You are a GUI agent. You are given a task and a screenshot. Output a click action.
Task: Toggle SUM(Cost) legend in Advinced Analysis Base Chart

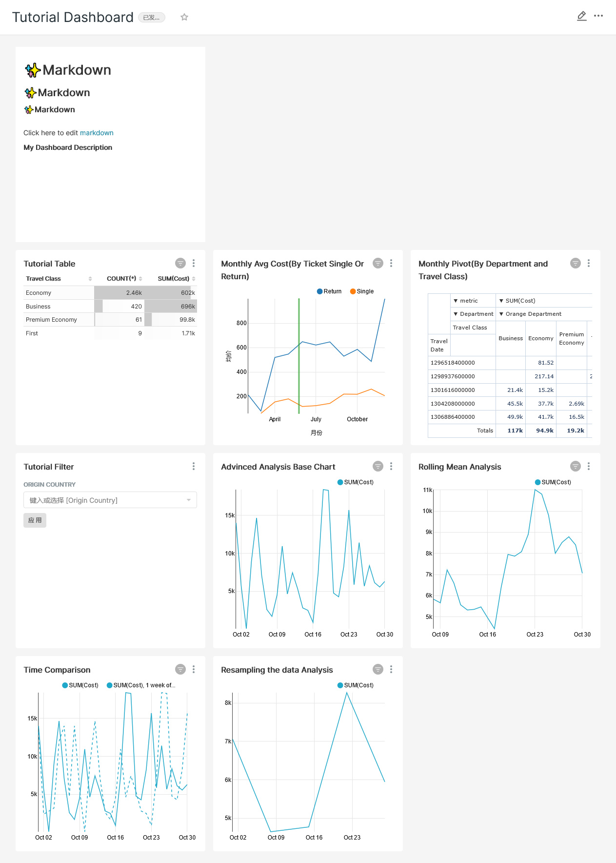(356, 482)
